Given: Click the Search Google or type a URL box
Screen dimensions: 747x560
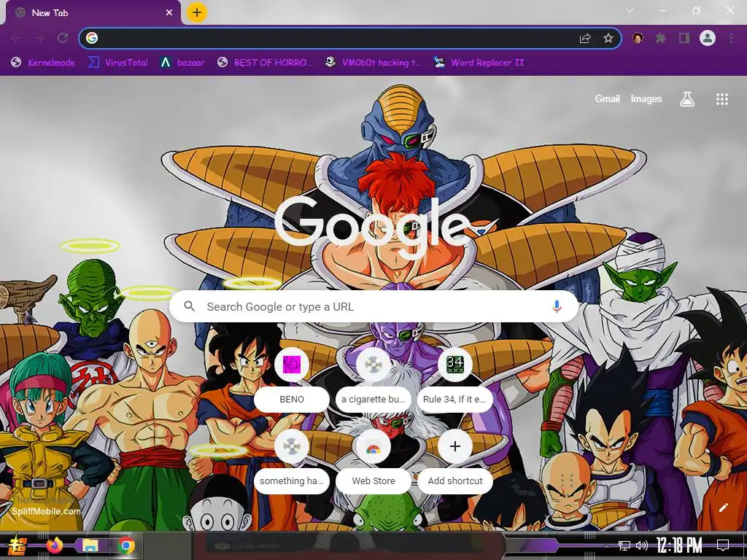Looking at the screenshot, I should [374, 307].
